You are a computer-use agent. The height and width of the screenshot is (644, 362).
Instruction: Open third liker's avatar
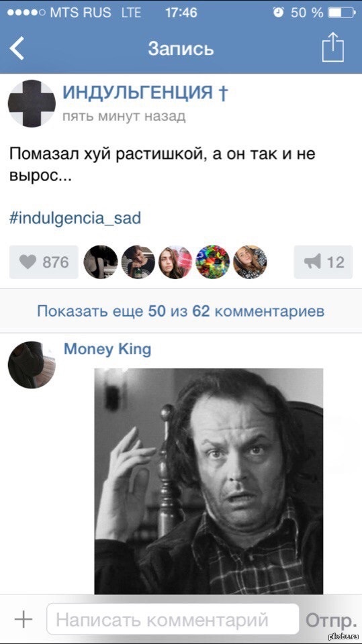(175, 262)
